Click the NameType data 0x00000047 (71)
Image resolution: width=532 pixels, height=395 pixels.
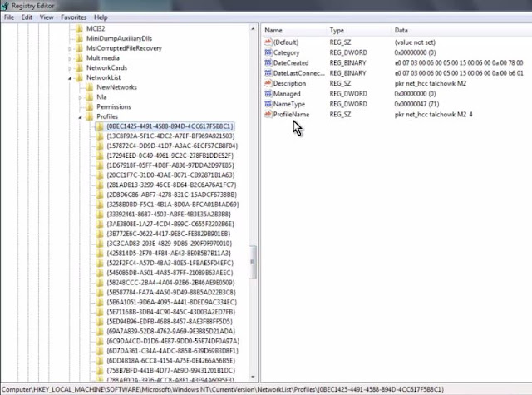click(x=416, y=104)
